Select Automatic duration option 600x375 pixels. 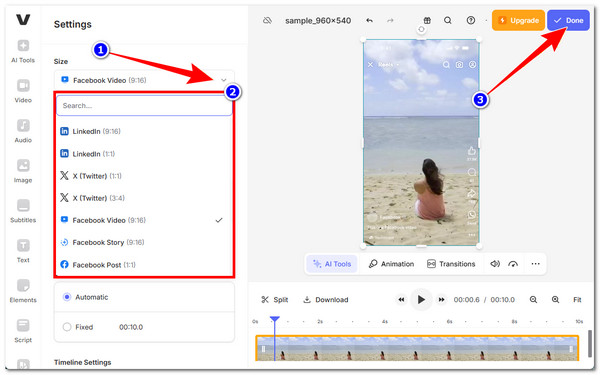[x=67, y=297]
